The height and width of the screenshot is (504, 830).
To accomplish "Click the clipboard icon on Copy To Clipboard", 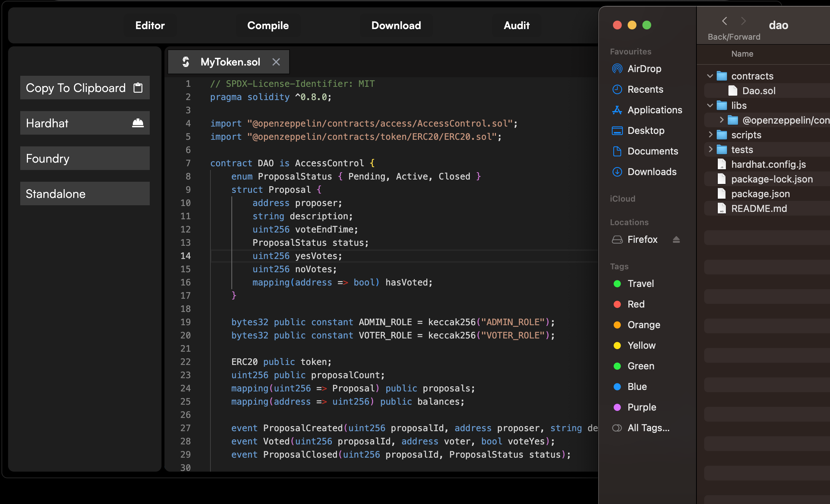I will coord(138,88).
